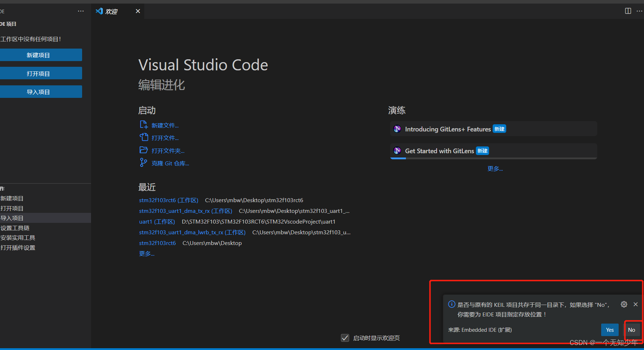Image resolution: width=644 pixels, height=350 pixels.
Task: Click GitLens icon on Introducing GitLens+ Features
Action: click(397, 129)
